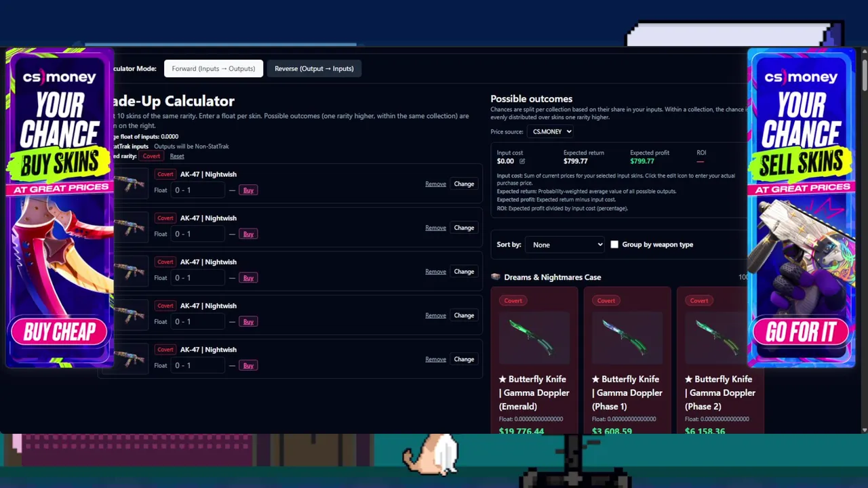868x488 pixels.
Task: Click the CS.MONEY logo in the Buy Skins ad
Action: click(59, 77)
